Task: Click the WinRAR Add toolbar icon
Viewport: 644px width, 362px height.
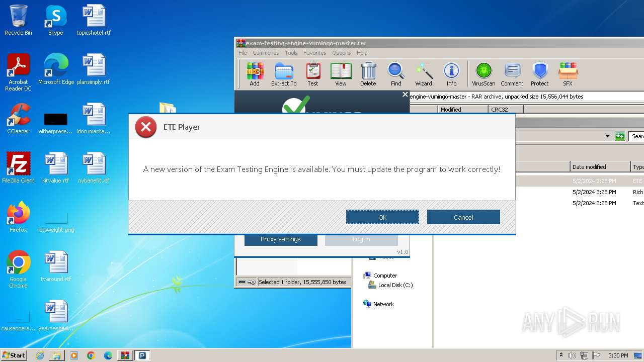Action: 255,74
